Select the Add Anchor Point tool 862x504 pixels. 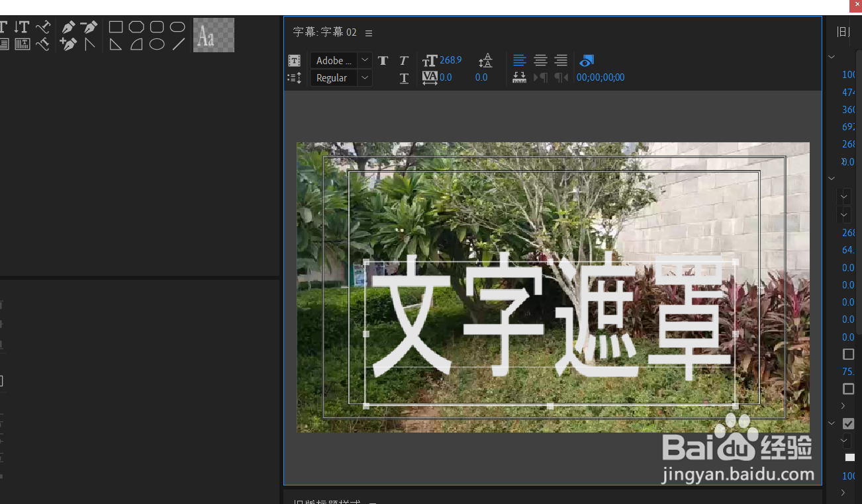coord(68,43)
